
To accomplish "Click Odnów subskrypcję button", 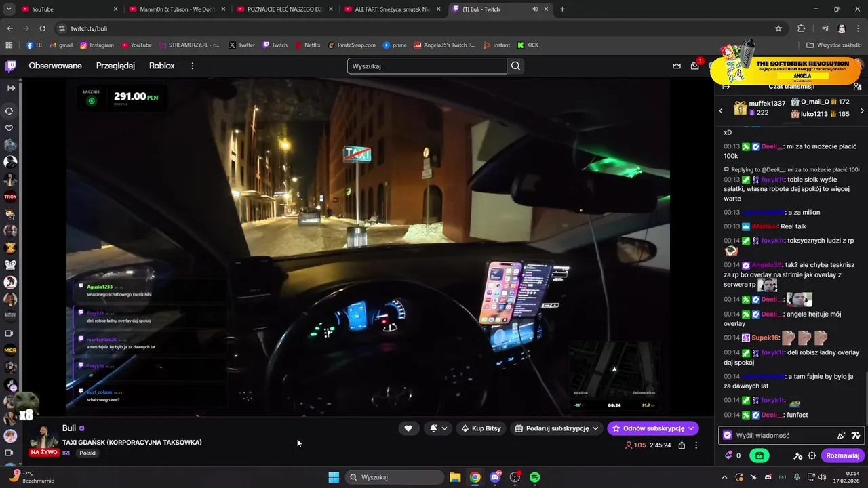I will pyautogui.click(x=652, y=428).
